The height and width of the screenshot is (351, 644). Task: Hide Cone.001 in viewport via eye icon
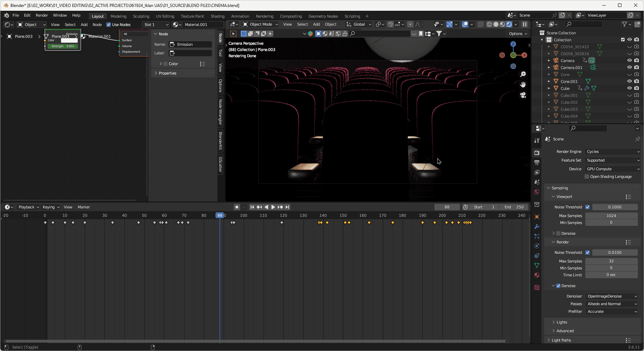[629, 81]
